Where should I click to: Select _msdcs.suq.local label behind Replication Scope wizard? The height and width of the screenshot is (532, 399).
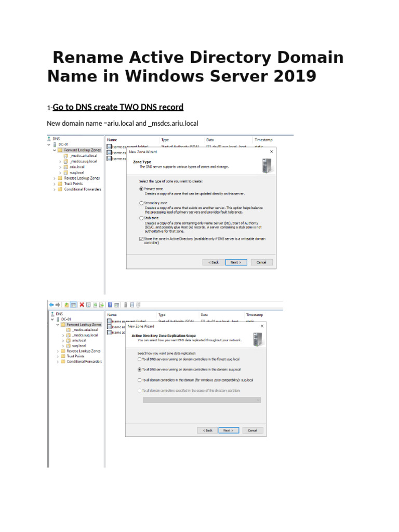tap(85, 335)
